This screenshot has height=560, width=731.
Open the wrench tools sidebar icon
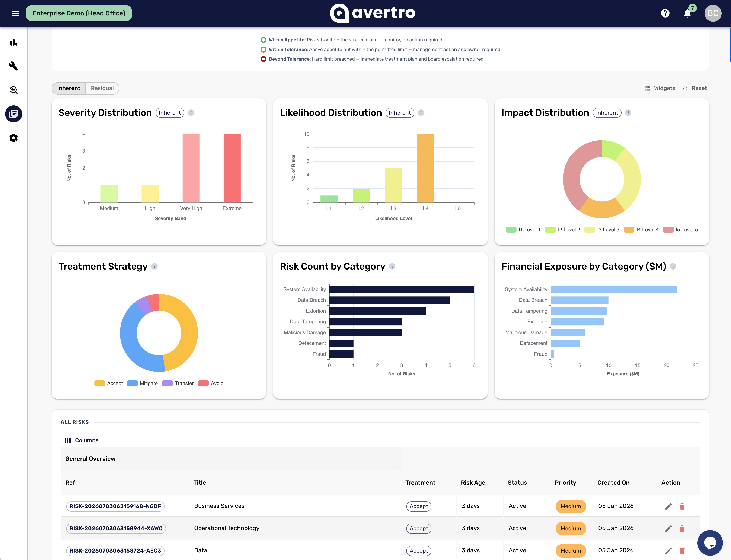[14, 66]
